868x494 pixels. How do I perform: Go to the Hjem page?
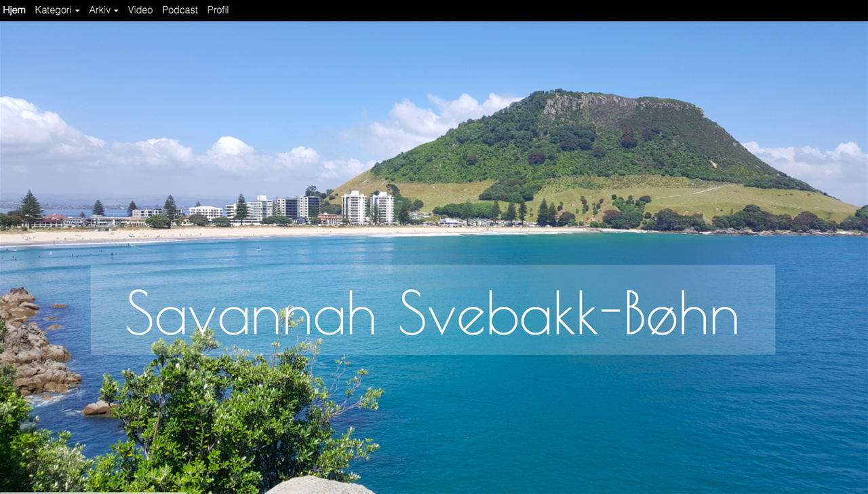[14, 10]
